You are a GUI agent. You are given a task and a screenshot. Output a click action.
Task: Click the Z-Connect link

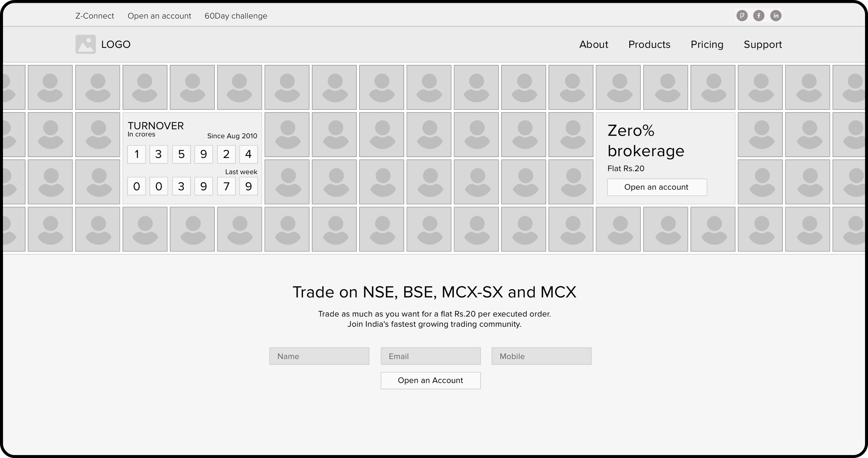[94, 16]
